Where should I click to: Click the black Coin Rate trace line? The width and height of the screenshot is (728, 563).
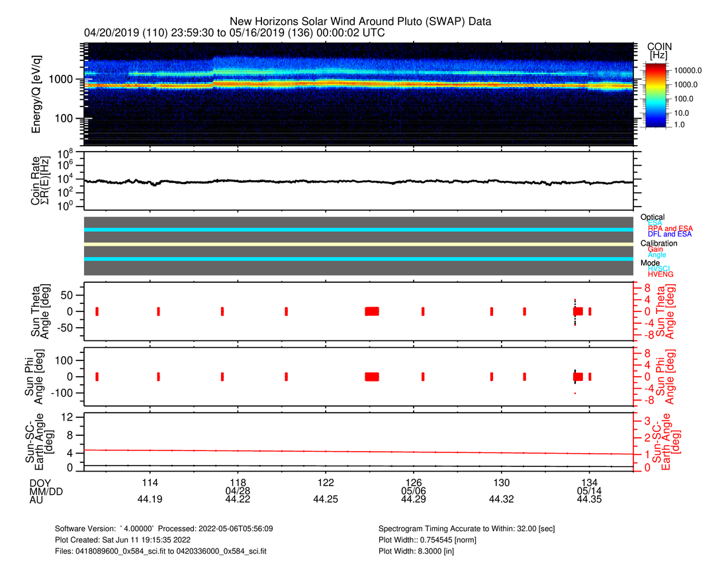tap(331, 181)
